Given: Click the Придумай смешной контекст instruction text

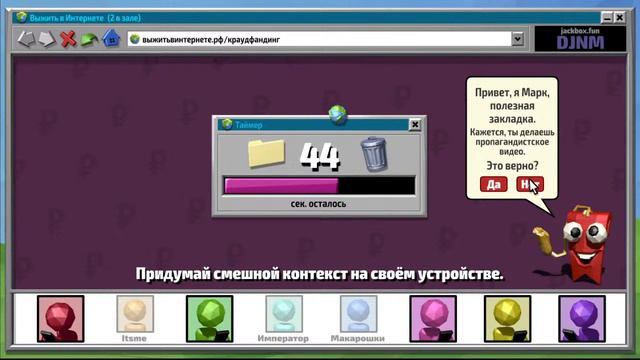Looking at the screenshot, I should pos(319,274).
